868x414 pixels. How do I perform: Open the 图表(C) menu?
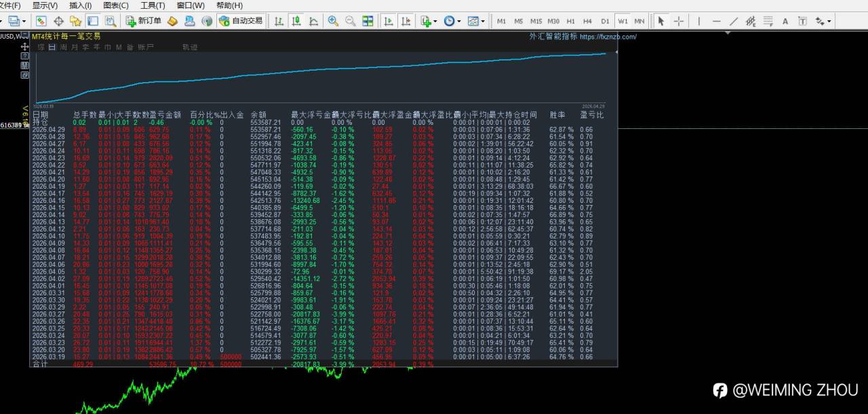[116, 5]
